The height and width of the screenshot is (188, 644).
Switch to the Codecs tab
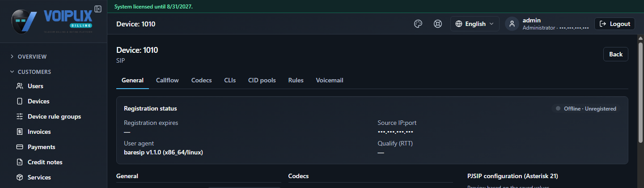[201, 81]
